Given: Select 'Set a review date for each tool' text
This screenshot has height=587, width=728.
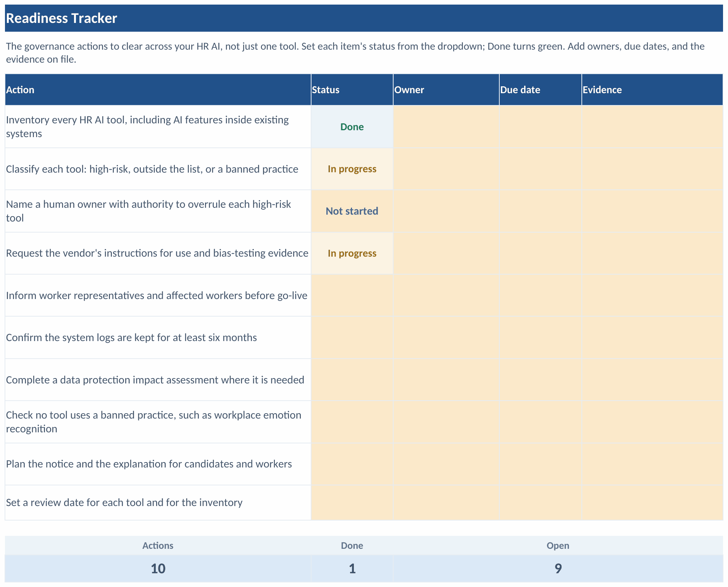Looking at the screenshot, I should (124, 503).
